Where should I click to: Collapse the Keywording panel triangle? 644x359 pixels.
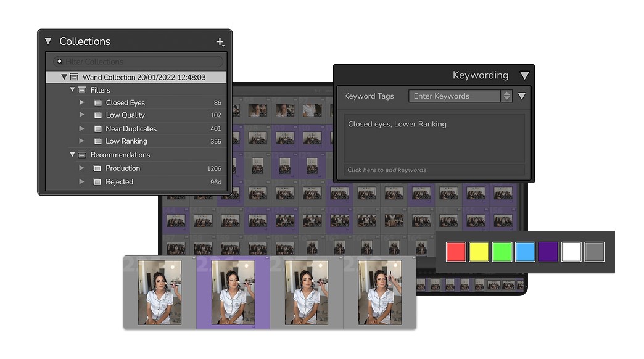tap(524, 75)
